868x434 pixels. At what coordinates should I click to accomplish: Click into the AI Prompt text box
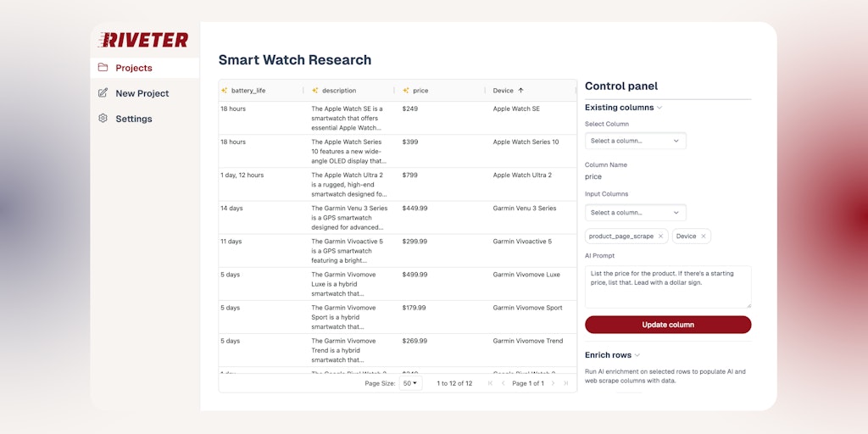click(668, 287)
